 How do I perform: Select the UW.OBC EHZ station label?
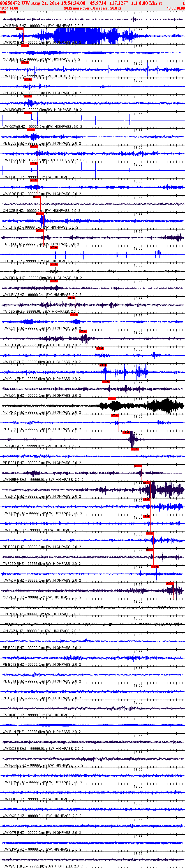point(42,799)
